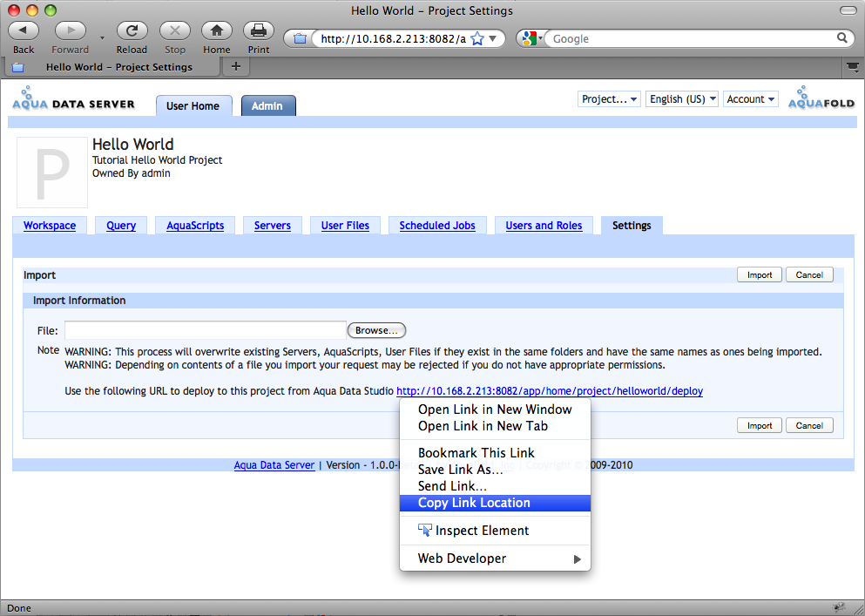
Task: Open the URL history dropdown arrow
Action: (x=493, y=38)
